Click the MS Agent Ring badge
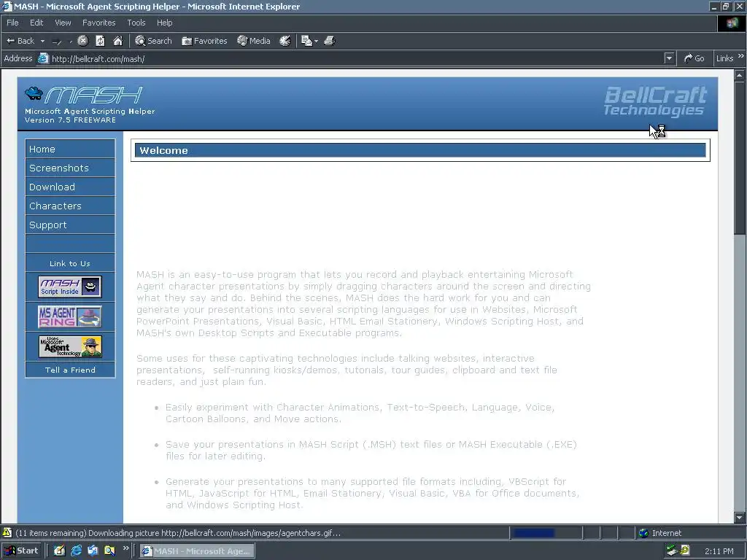The image size is (747, 560). (69, 316)
